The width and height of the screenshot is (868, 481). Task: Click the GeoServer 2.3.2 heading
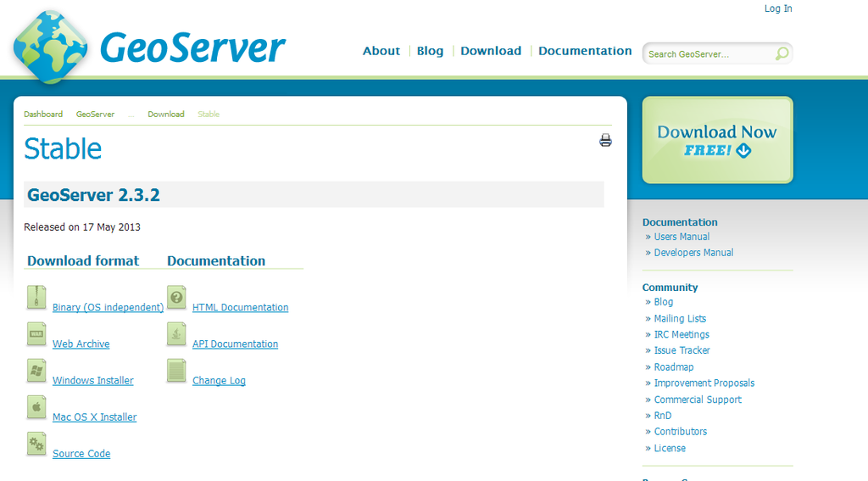[x=93, y=195]
